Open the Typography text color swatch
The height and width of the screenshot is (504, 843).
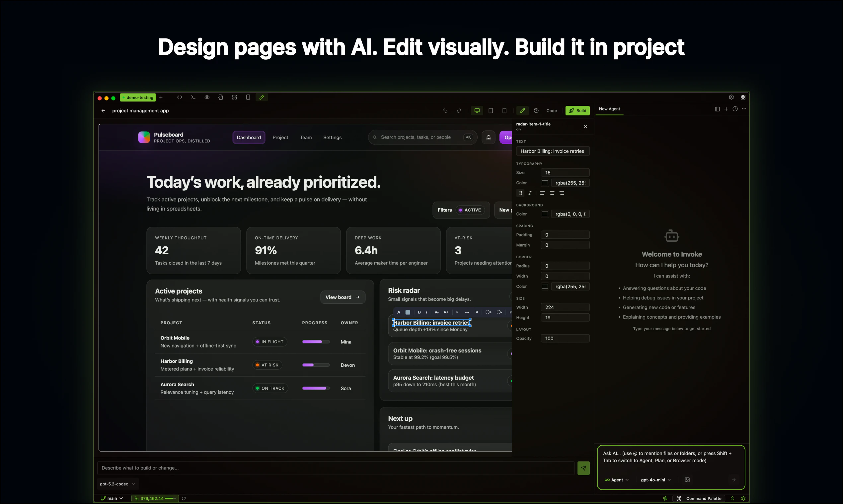coord(545,183)
